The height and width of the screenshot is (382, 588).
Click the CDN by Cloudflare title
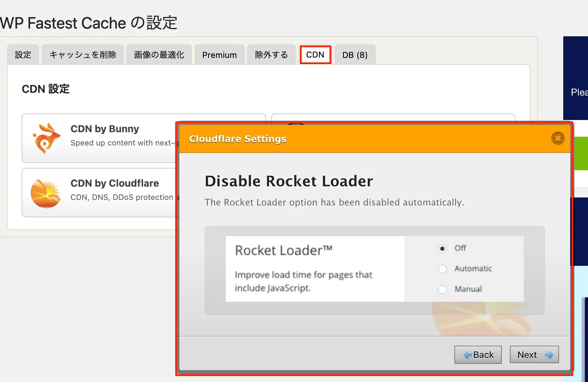coord(115,183)
